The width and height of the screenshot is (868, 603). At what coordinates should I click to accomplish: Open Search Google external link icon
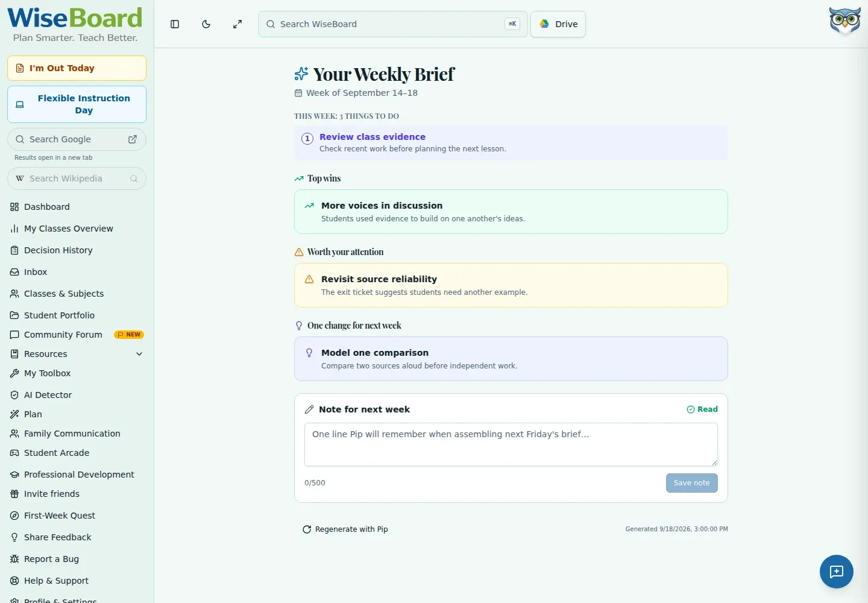coord(133,139)
